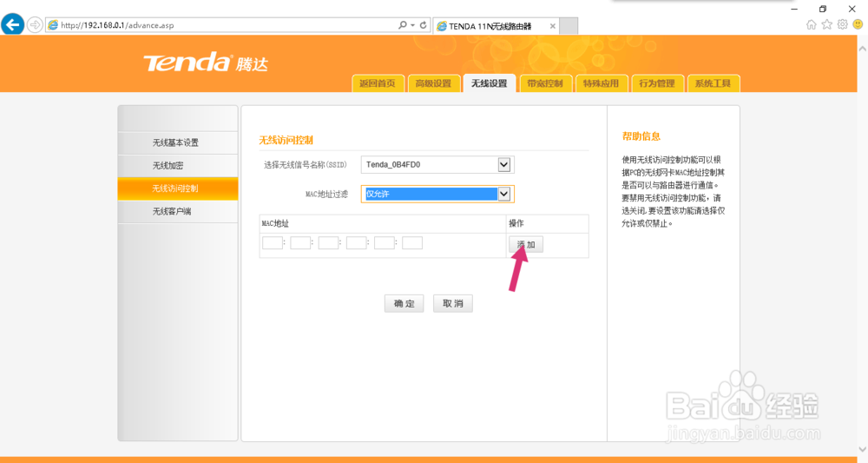The width and height of the screenshot is (868, 463).
Task: Click the second MAC address field
Action: point(300,242)
